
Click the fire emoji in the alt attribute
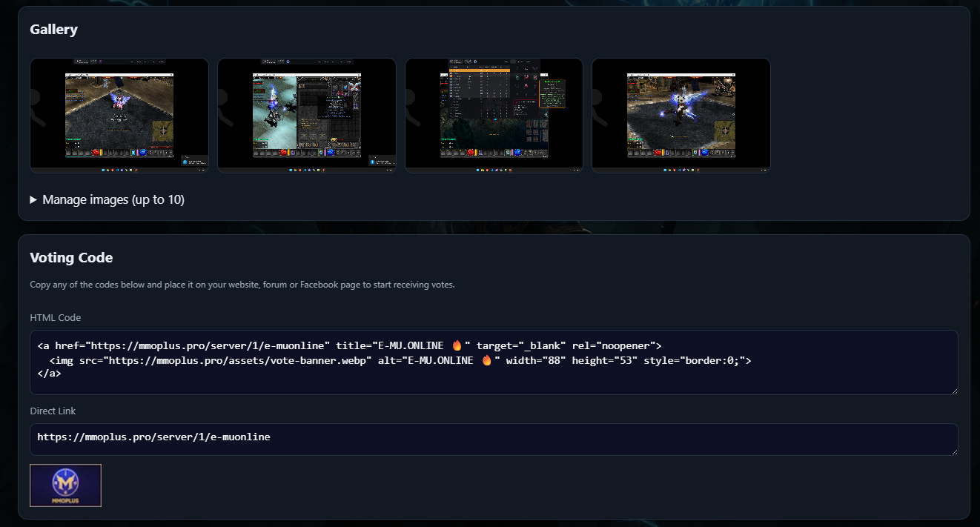tap(486, 360)
